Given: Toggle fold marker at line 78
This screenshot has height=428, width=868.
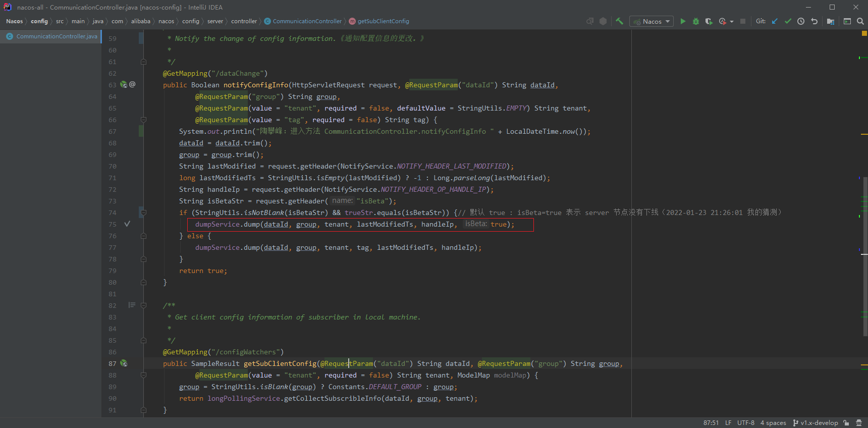Looking at the screenshot, I should point(143,259).
